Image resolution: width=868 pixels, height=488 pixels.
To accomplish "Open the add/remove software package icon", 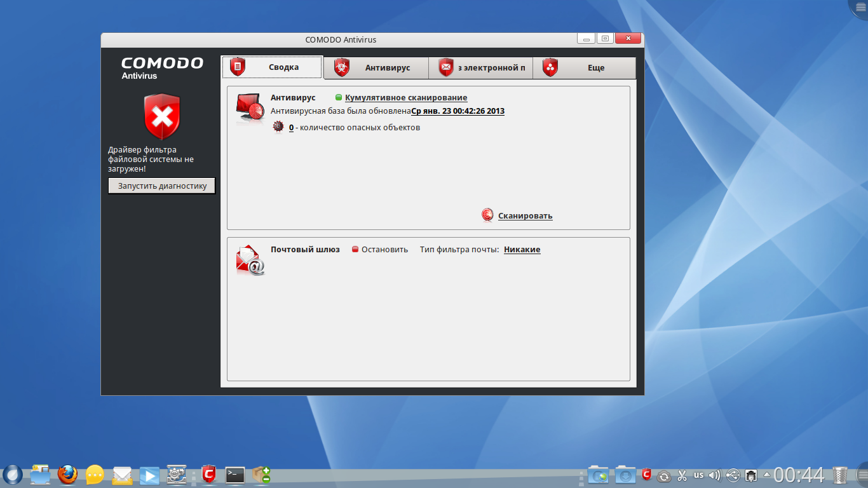I will tap(262, 474).
